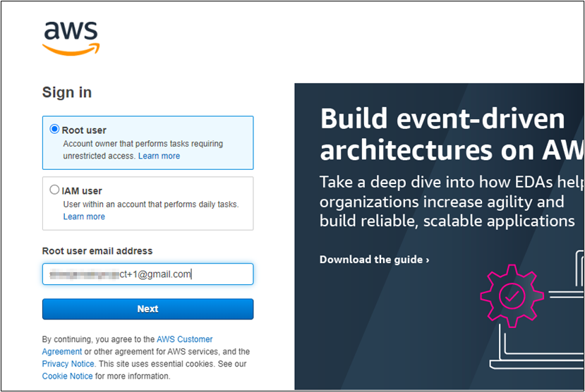Click into the Root user email address field
The width and height of the screenshot is (585, 392).
tap(147, 274)
